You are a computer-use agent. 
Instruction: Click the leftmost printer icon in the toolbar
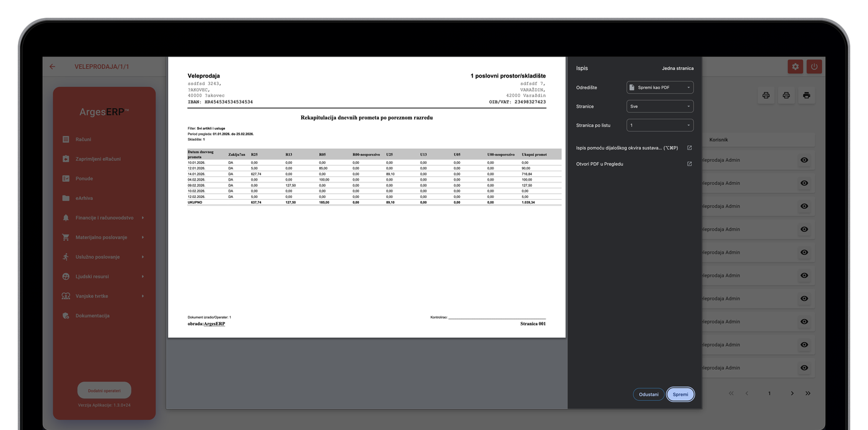coord(766,95)
